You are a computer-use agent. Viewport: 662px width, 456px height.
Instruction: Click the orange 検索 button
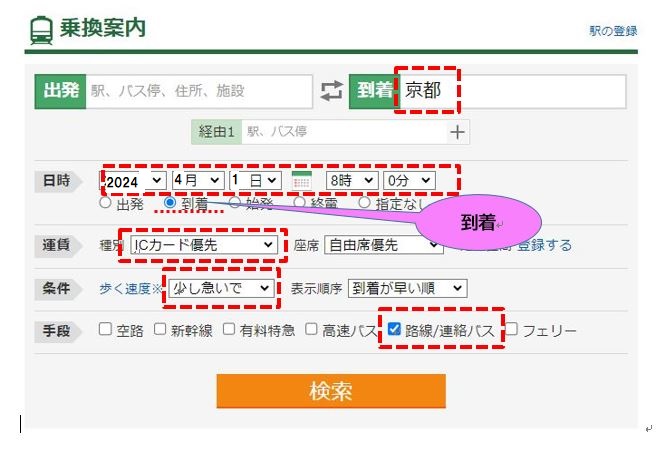(x=331, y=391)
